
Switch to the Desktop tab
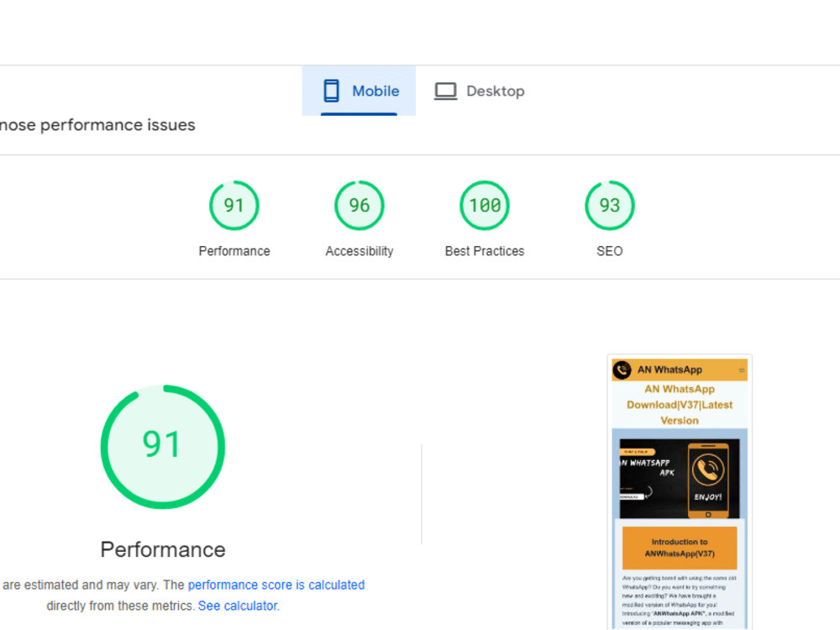tap(479, 91)
